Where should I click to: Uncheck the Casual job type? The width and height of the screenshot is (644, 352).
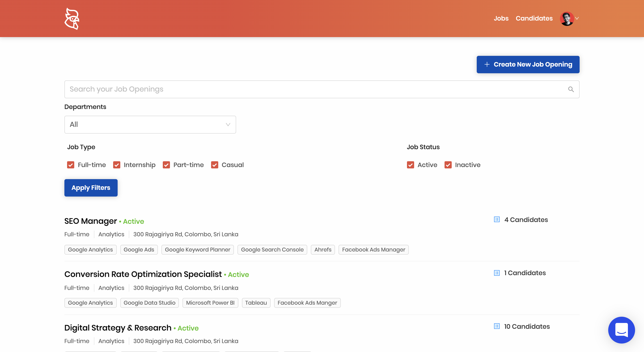[x=214, y=165]
